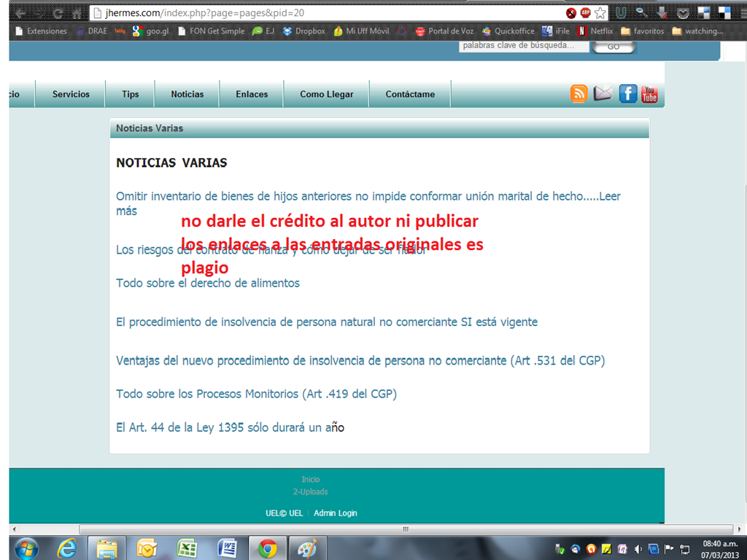Image resolution: width=747 pixels, height=560 pixels.
Task: Expand the watching bookmark folder
Action: click(697, 31)
